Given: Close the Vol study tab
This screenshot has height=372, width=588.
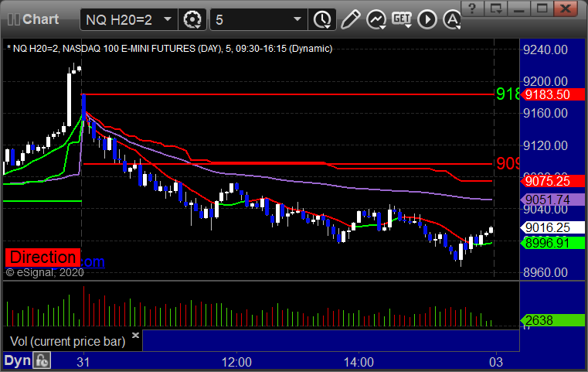Looking at the screenshot, I should [x=135, y=336].
